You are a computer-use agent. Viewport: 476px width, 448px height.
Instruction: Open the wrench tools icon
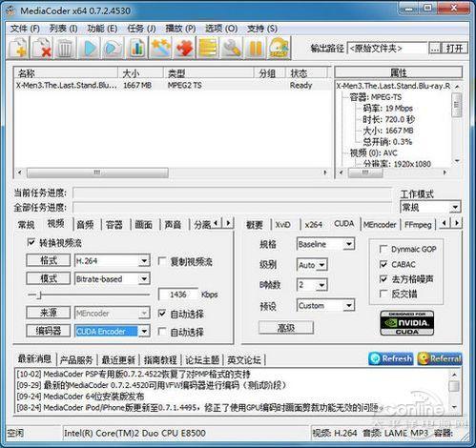pyautogui.click(x=232, y=48)
